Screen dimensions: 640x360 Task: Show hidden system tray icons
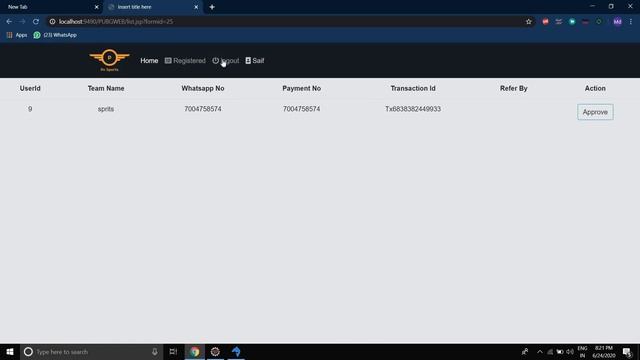[x=540, y=351]
